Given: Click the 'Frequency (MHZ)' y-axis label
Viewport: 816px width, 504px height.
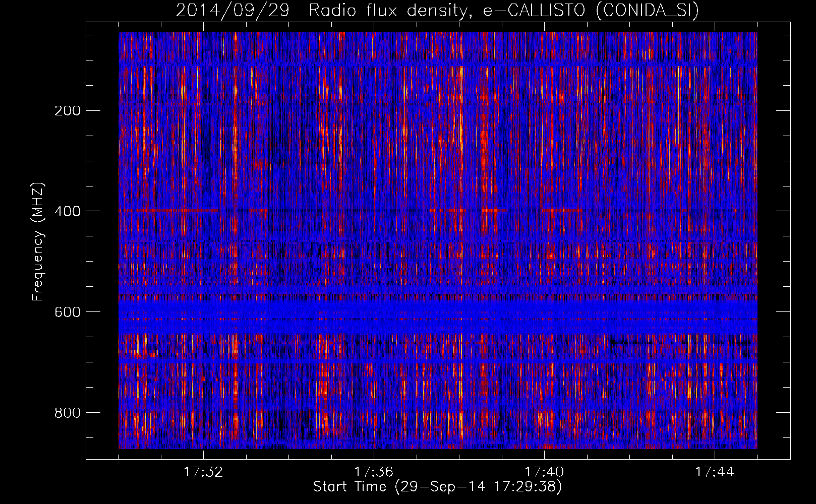Looking at the screenshot, I should coord(38,241).
